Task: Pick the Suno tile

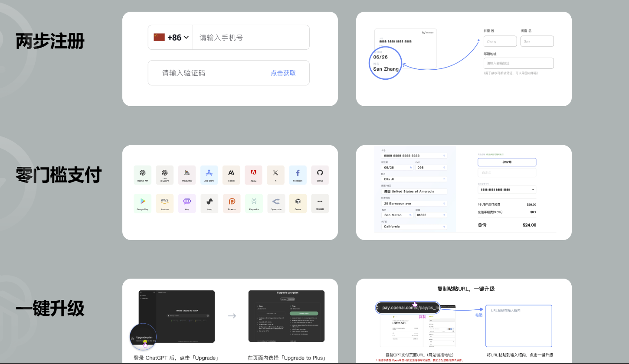Action: coord(209,203)
